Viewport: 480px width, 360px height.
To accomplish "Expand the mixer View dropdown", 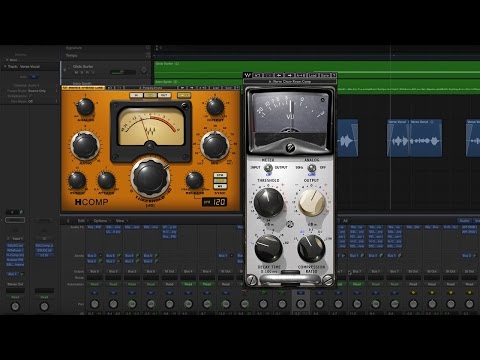I will [x=120, y=221].
